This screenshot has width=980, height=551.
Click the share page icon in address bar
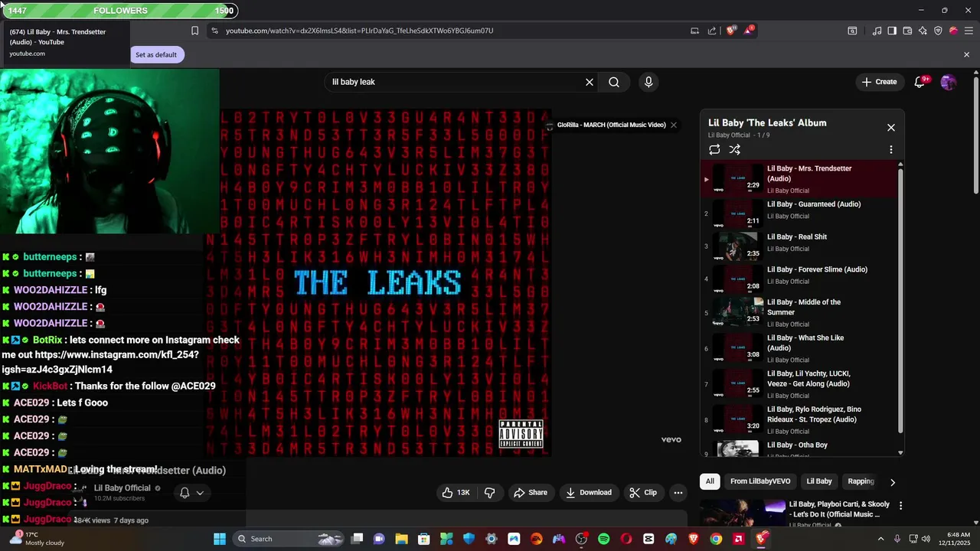(712, 31)
